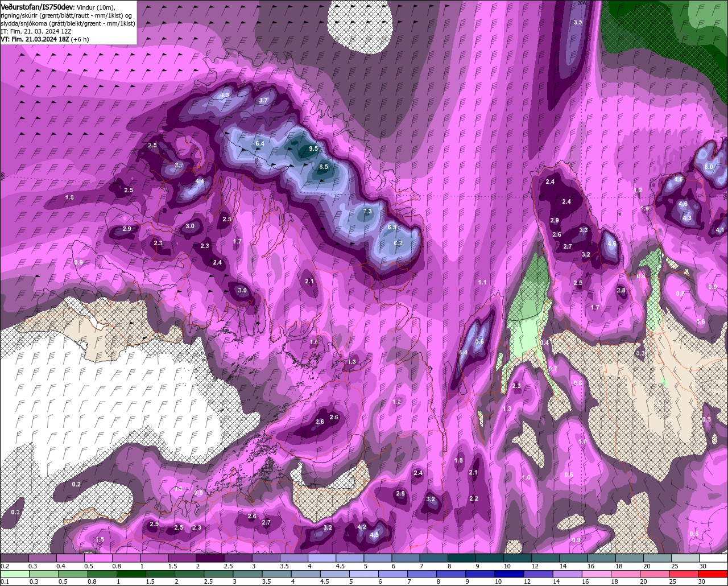728x586 pixels.
Task: Click the 4.2 value label
Action: 362,527
